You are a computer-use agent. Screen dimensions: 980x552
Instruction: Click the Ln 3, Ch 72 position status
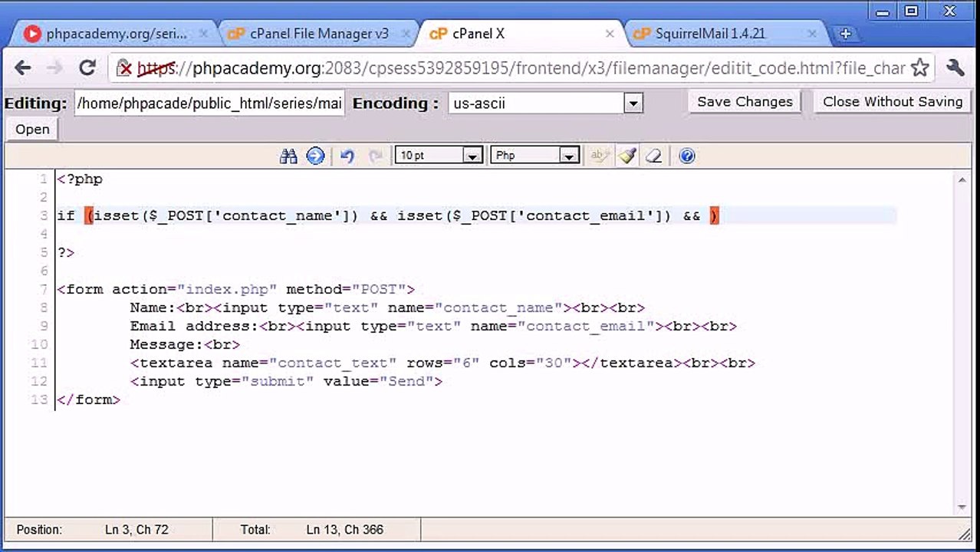pyautogui.click(x=136, y=529)
